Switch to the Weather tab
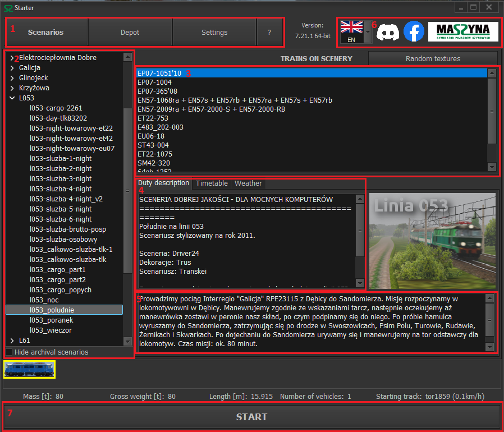This screenshot has width=504, height=432. (248, 183)
